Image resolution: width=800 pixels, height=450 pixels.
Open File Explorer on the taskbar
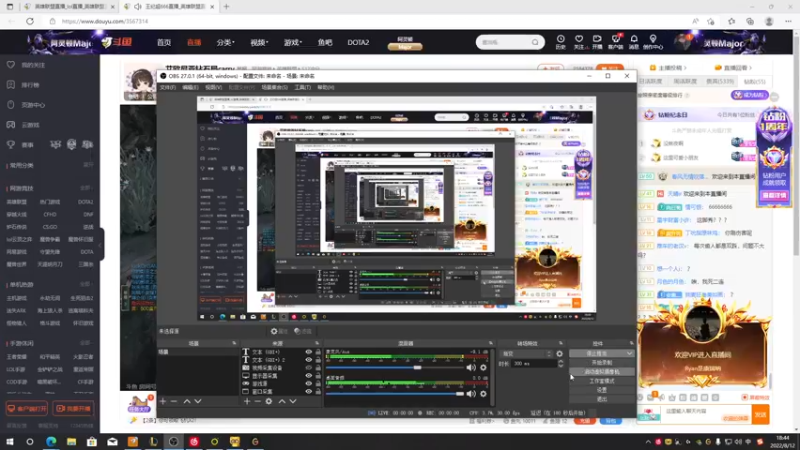[71, 441]
